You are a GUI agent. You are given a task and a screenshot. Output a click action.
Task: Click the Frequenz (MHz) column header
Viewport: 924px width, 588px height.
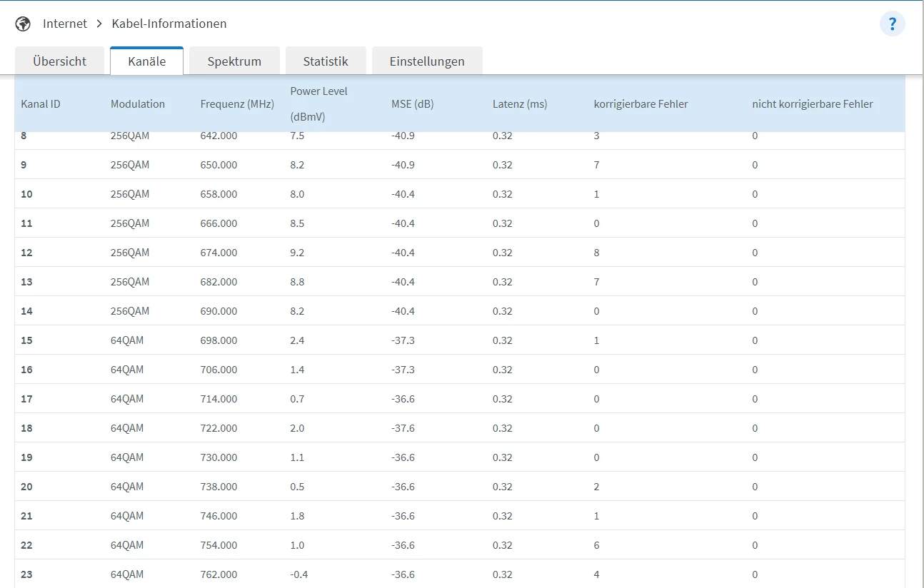click(x=237, y=104)
